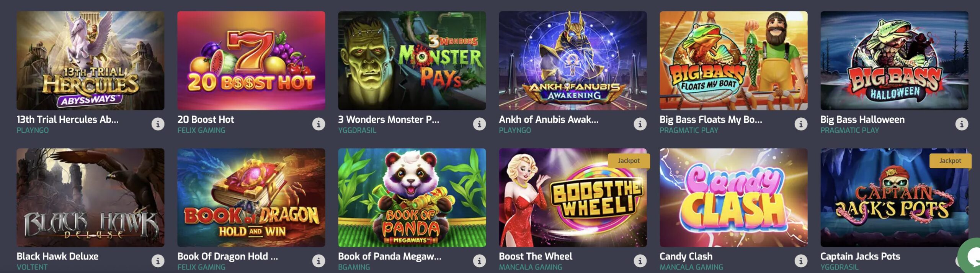Open the live chat bubble
The width and height of the screenshot is (980, 273).
[970, 256]
